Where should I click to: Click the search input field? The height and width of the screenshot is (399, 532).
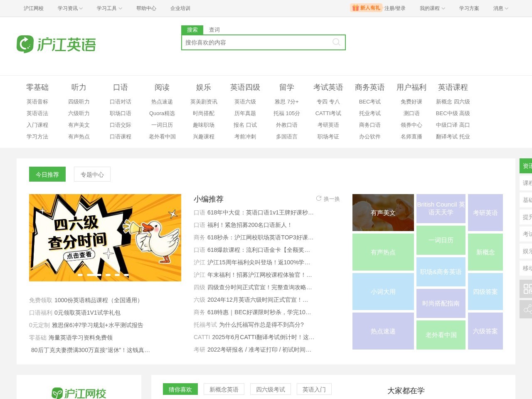[x=258, y=42]
